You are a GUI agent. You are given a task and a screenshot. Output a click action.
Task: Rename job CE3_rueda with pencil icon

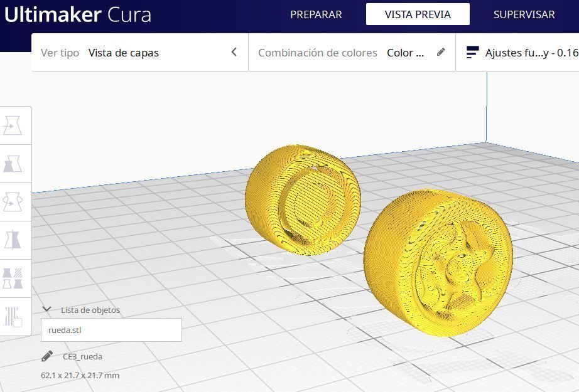click(x=47, y=356)
